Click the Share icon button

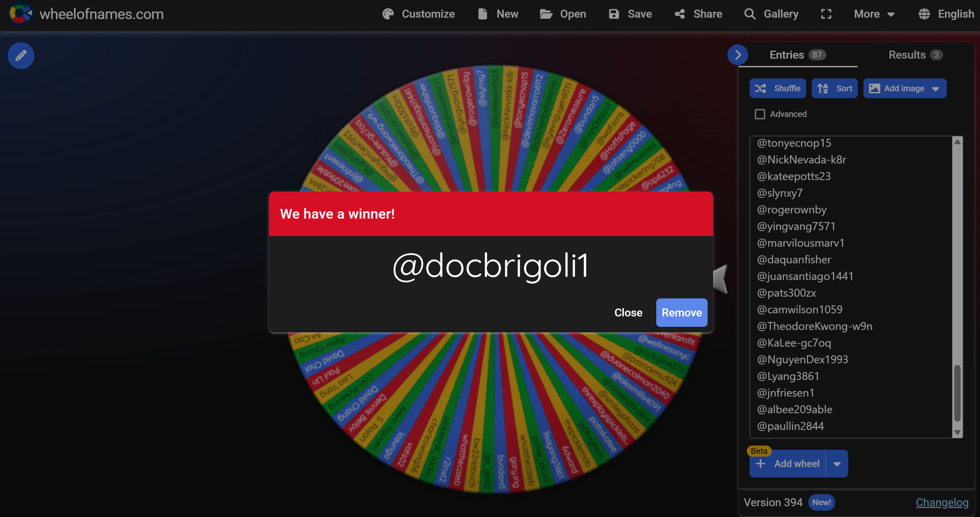pyautogui.click(x=680, y=14)
